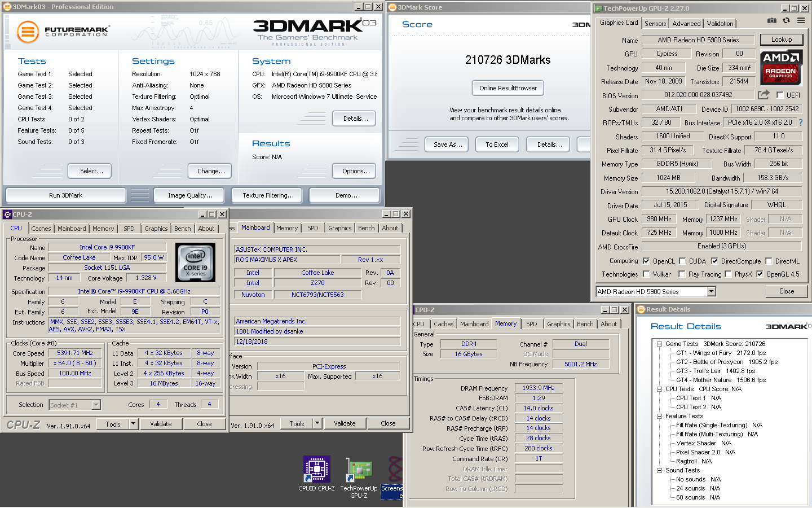Image resolution: width=812 pixels, height=508 pixels.
Task: Switch to the Validation tab in GPU-Z
Action: tap(720, 24)
